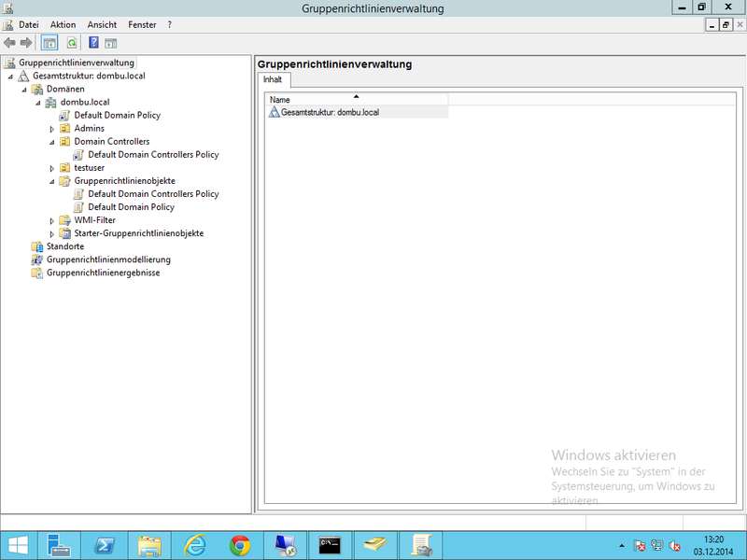Click the testuser OU folder icon
The image size is (747, 560).
pos(64,168)
